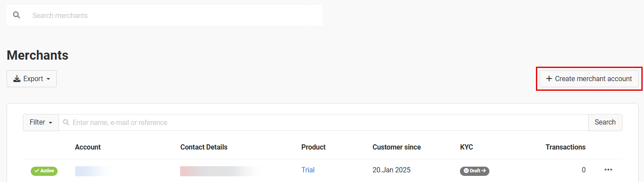The width and height of the screenshot is (644, 182).
Task: Click magnifier icon inside the name/e-mail filter field
Action: pos(66,122)
